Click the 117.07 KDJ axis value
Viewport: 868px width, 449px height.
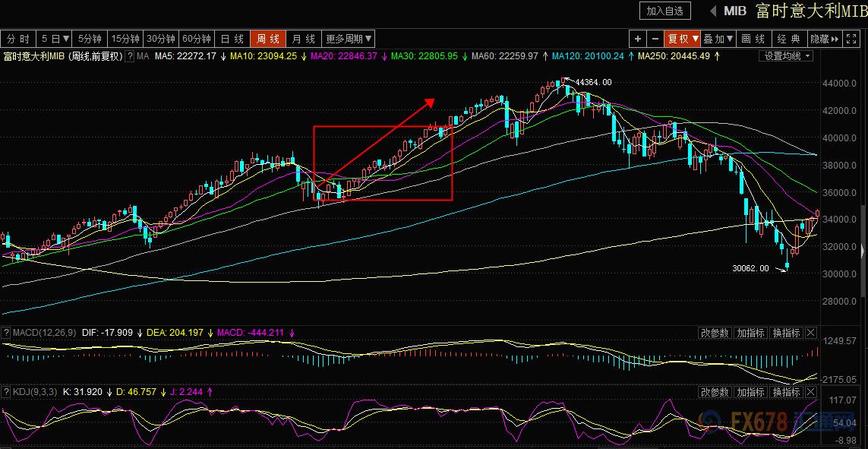pos(843,399)
